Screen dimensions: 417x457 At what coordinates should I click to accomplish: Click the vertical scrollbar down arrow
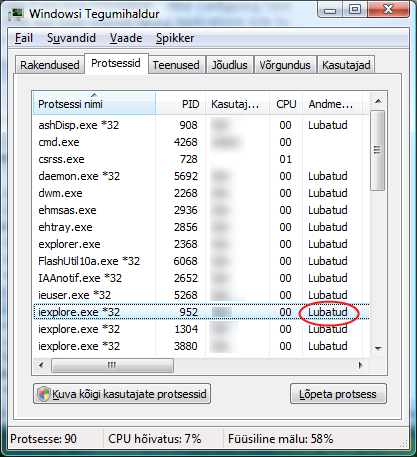point(378,349)
